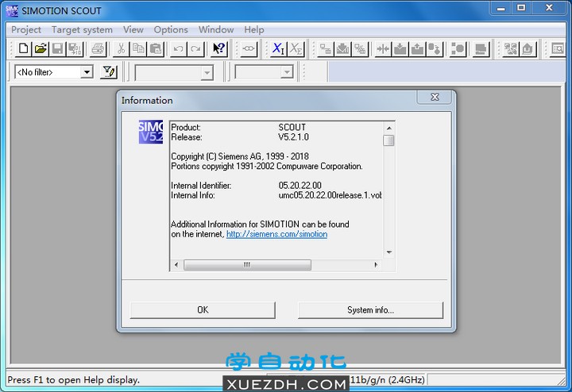Open the siemens.com/simotion link
Screen dimensions: 572x392
pos(276,234)
